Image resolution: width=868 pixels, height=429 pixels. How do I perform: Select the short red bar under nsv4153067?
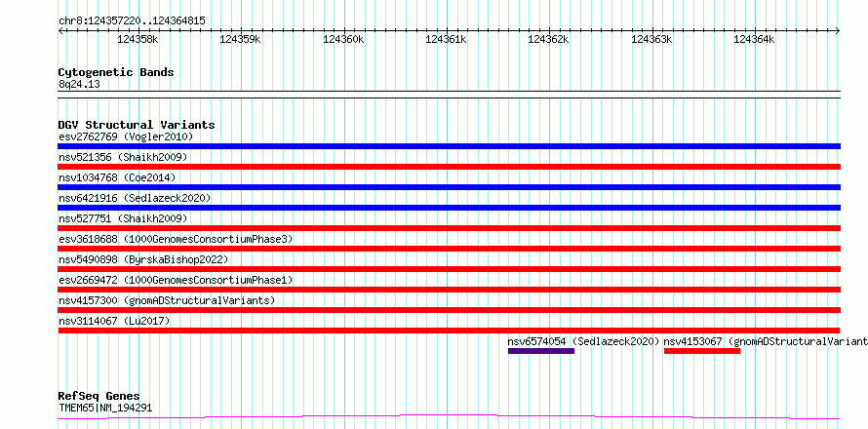point(702,351)
